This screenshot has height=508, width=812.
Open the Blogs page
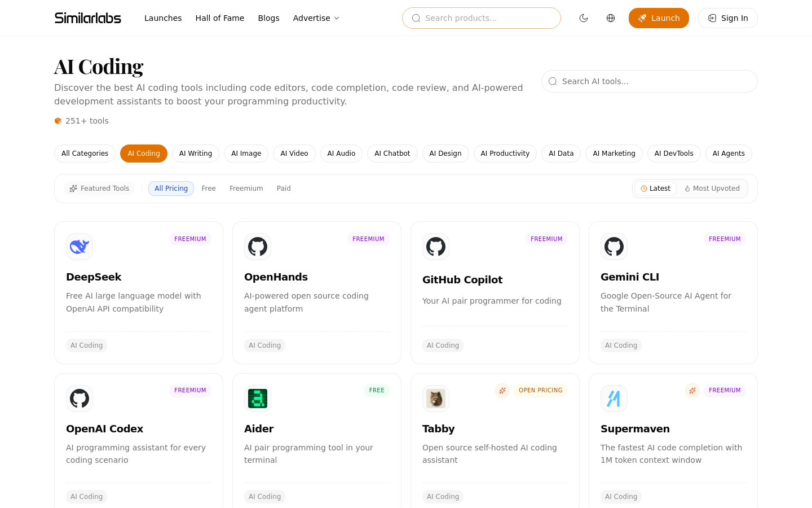(x=268, y=18)
